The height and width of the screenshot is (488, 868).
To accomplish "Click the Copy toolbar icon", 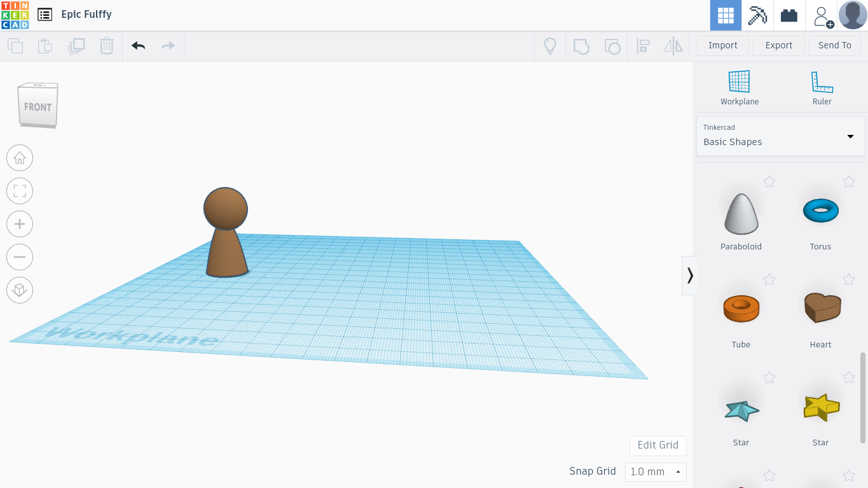I will (x=15, y=46).
